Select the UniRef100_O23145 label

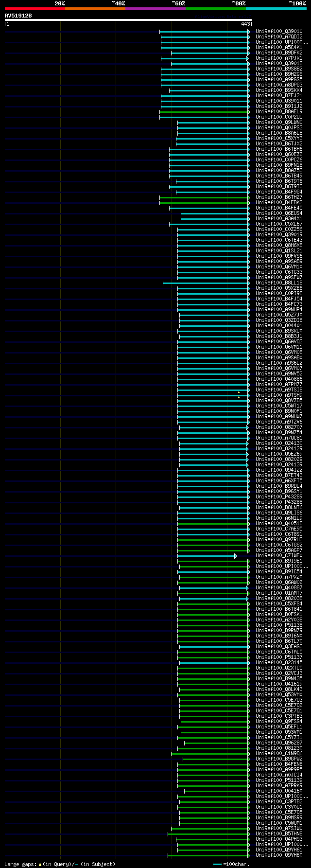279,663
